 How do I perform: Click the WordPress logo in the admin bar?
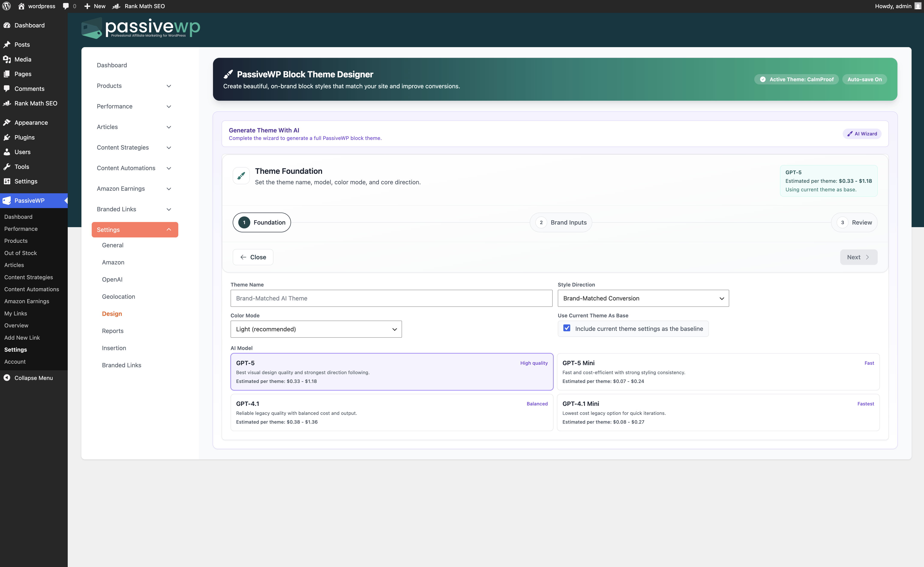tap(6, 6)
